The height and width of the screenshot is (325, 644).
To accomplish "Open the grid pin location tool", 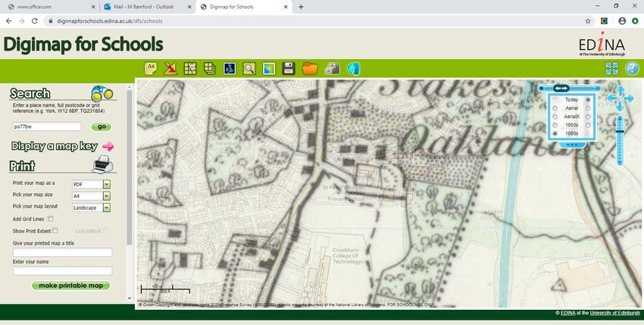I will tap(190, 68).
